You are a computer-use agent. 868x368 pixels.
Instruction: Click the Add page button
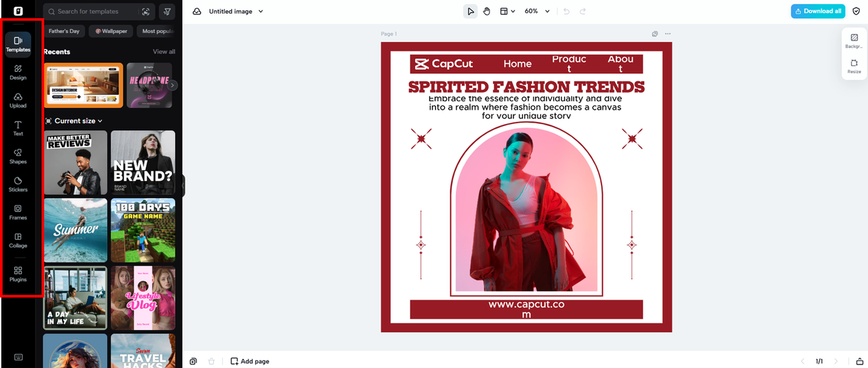[250, 361]
